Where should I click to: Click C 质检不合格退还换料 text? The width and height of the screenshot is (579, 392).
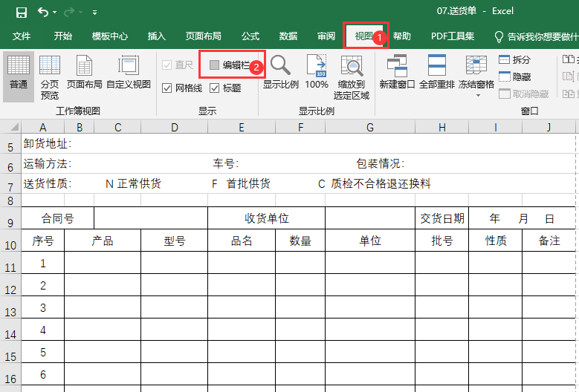[x=375, y=183]
